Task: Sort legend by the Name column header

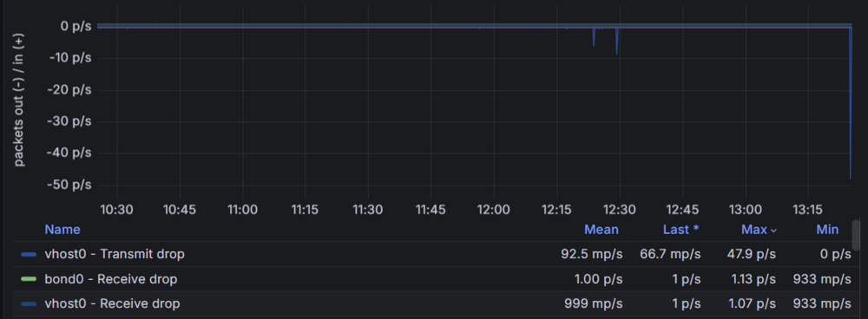Action: [x=62, y=230]
